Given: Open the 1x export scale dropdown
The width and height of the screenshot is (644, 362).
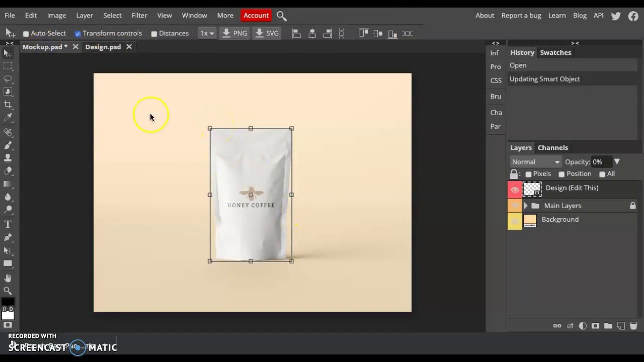Looking at the screenshot, I should [x=207, y=34].
